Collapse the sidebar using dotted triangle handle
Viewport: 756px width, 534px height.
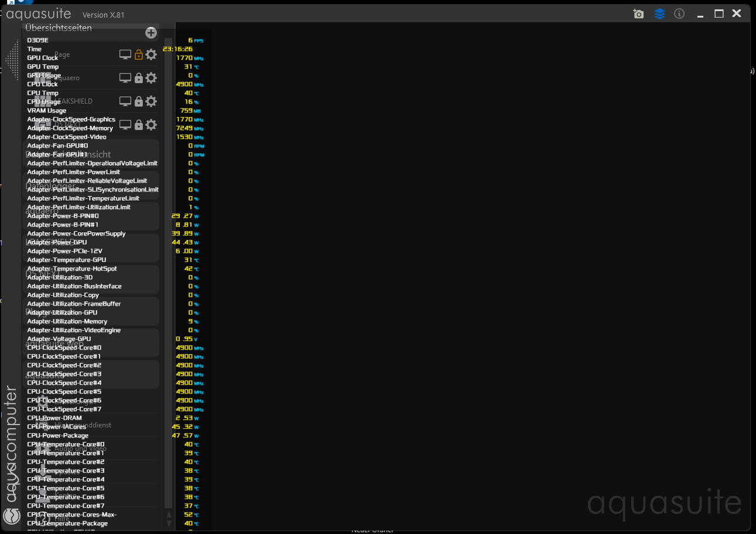(x=12, y=59)
